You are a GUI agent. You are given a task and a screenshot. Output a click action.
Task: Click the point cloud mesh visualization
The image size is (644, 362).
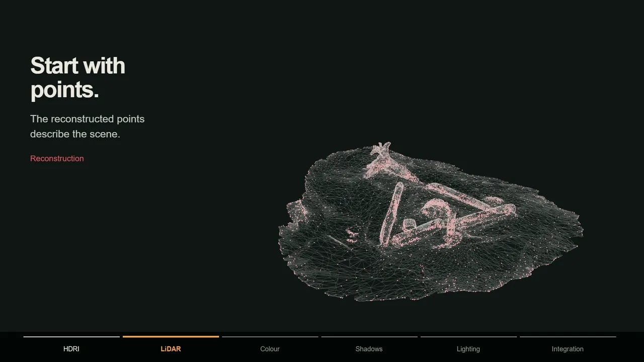[431, 222]
